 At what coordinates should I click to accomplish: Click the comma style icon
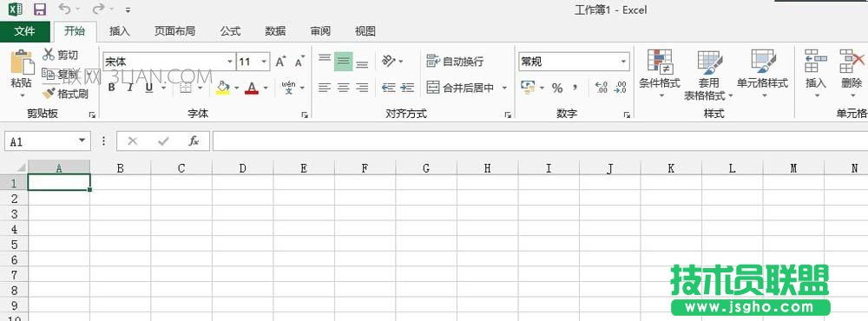click(x=575, y=88)
